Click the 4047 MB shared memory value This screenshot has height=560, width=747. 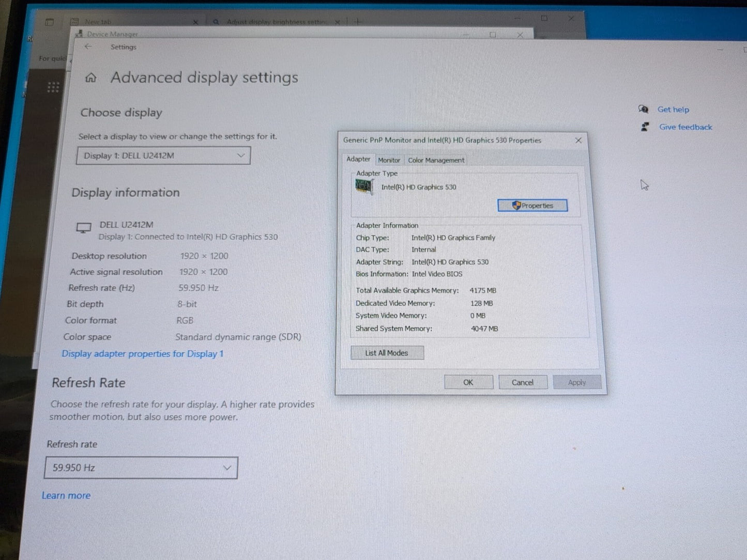pyautogui.click(x=484, y=329)
